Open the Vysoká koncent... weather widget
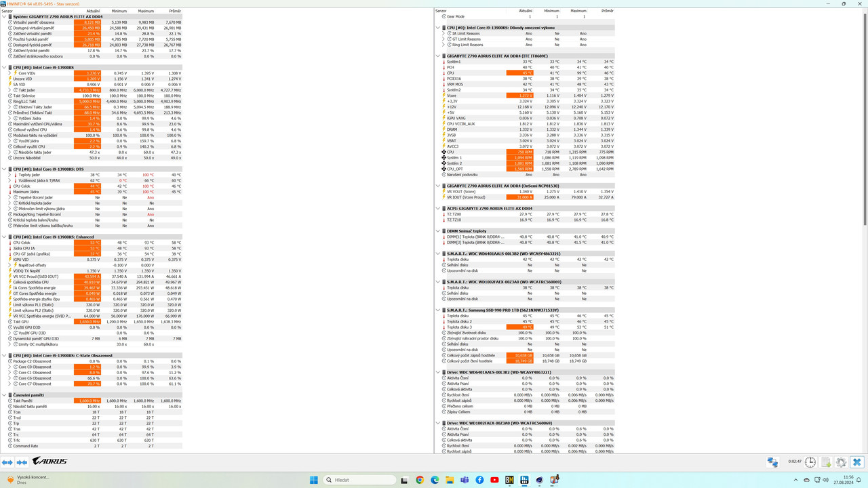Image resolution: width=868 pixels, height=488 pixels. (27, 480)
